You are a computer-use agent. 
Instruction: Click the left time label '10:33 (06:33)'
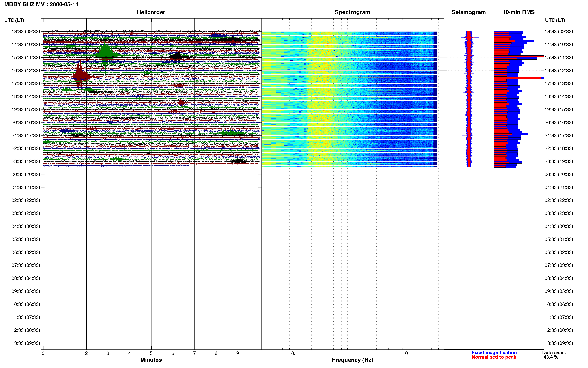[x=26, y=304]
